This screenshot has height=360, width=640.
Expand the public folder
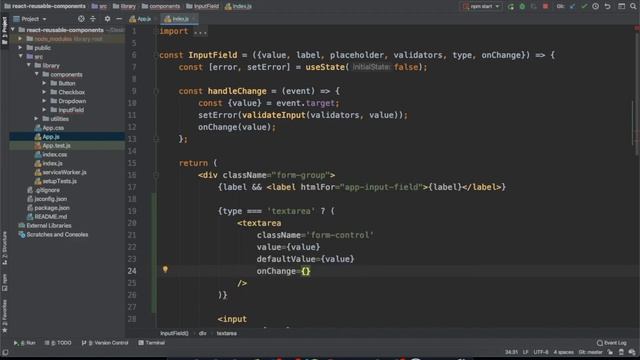(20, 48)
